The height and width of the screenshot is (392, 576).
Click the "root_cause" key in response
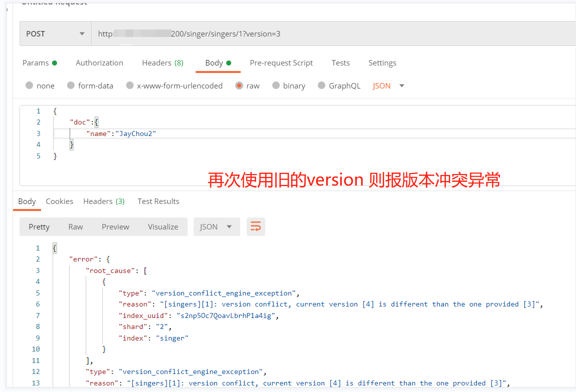[110, 270]
